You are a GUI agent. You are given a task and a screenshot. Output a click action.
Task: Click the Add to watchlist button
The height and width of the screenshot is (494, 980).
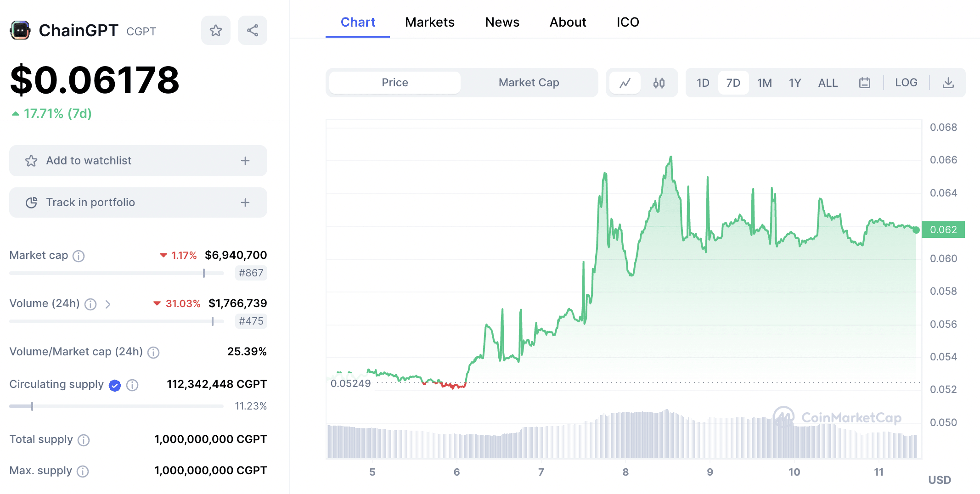138,161
